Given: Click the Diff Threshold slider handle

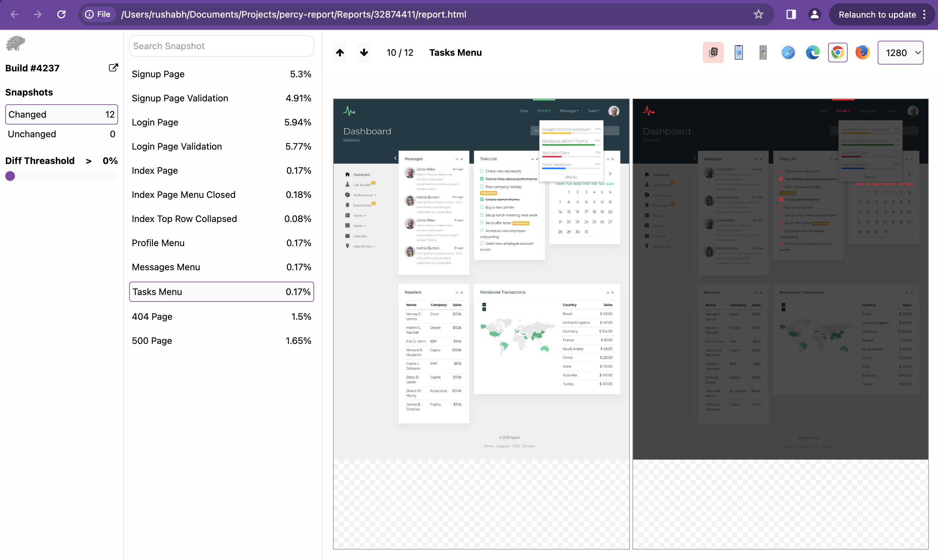Looking at the screenshot, I should (x=10, y=176).
